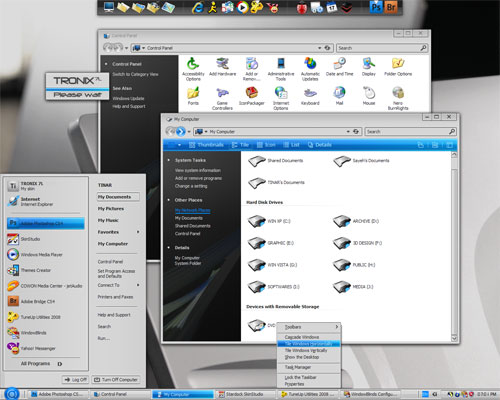This screenshot has height=400, width=500.
Task: Switch My Computer to Thumbnails view
Action: [x=206, y=145]
